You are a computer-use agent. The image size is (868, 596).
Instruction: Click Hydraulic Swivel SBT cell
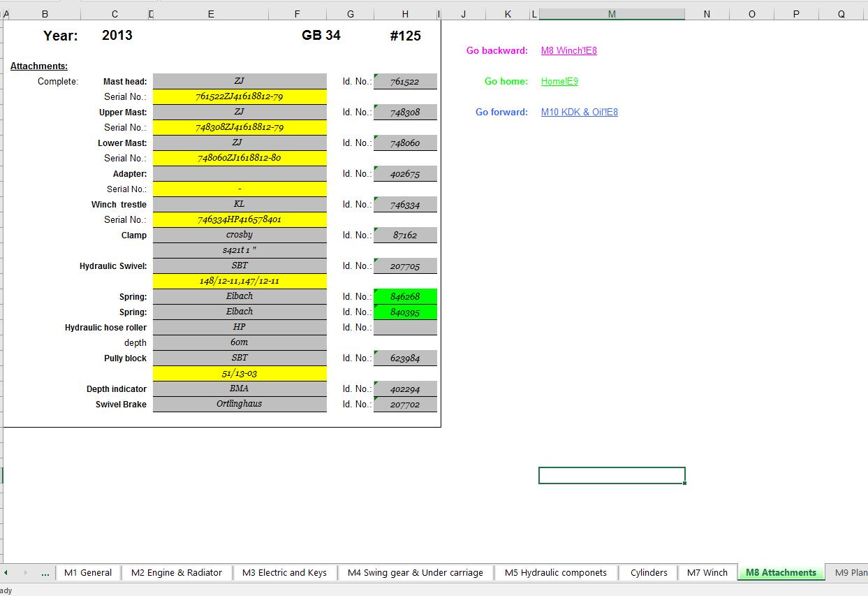240,266
